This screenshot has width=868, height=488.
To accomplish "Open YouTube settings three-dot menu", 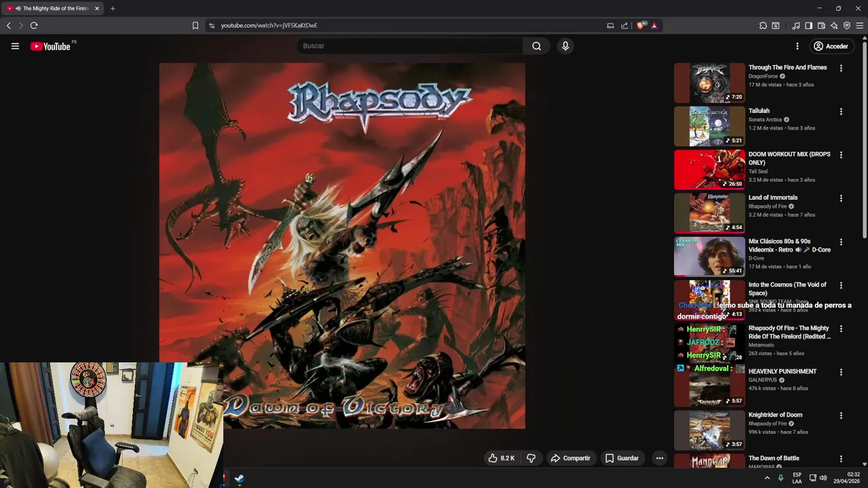I will tap(797, 46).
